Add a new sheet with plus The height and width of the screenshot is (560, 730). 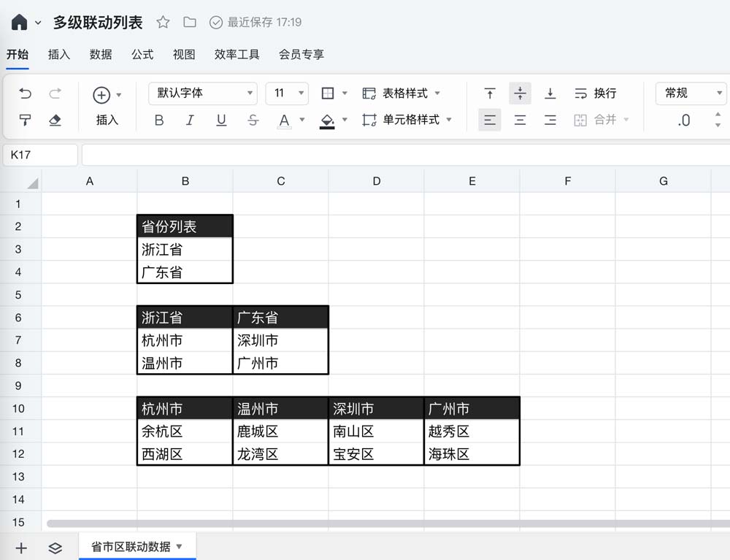pos(21,548)
